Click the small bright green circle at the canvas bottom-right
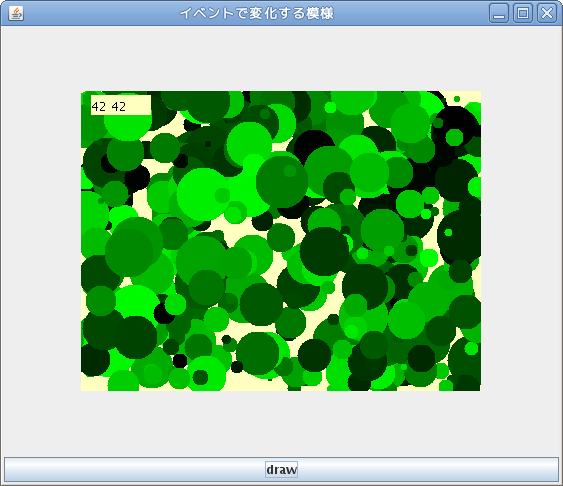The height and width of the screenshot is (486, 563). [x=471, y=348]
